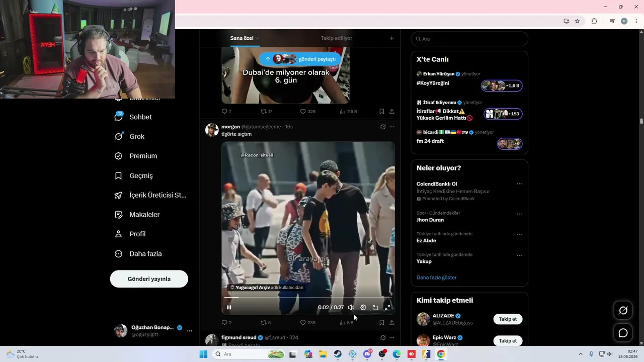Open the Yakup trending topic
The width and height of the screenshot is (644, 362).
tap(424, 261)
